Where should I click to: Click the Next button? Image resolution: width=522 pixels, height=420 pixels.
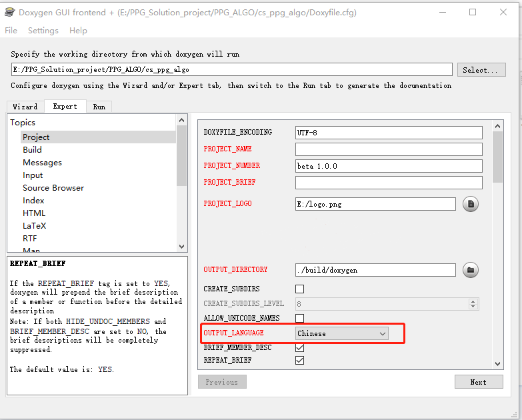pos(479,382)
